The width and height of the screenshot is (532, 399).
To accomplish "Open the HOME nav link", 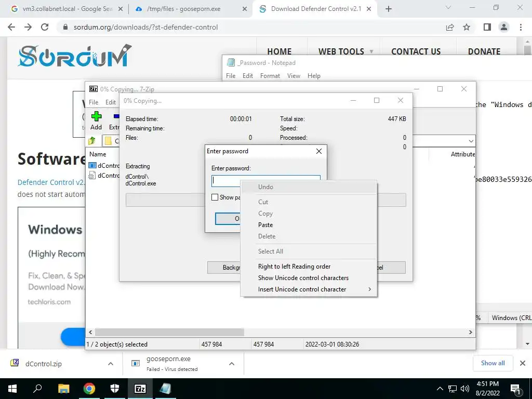I will pyautogui.click(x=279, y=51).
